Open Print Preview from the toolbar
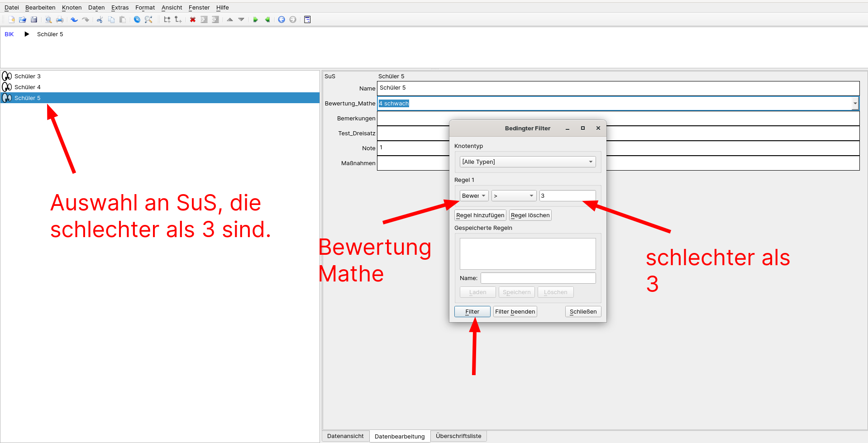 coord(48,19)
